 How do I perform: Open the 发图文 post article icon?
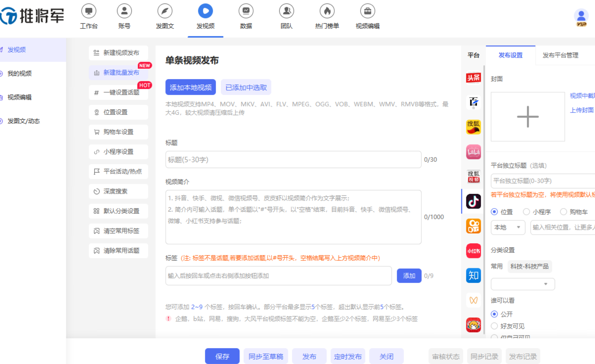(x=165, y=11)
